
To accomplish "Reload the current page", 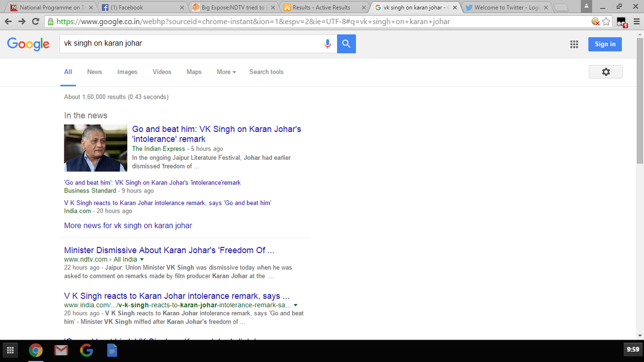I will [36, 22].
